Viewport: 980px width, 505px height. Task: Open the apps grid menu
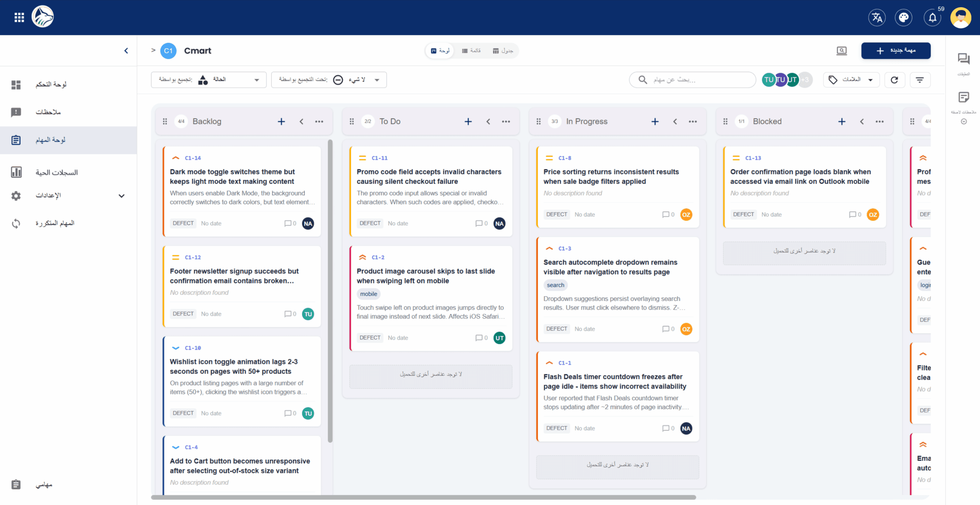[x=19, y=17]
